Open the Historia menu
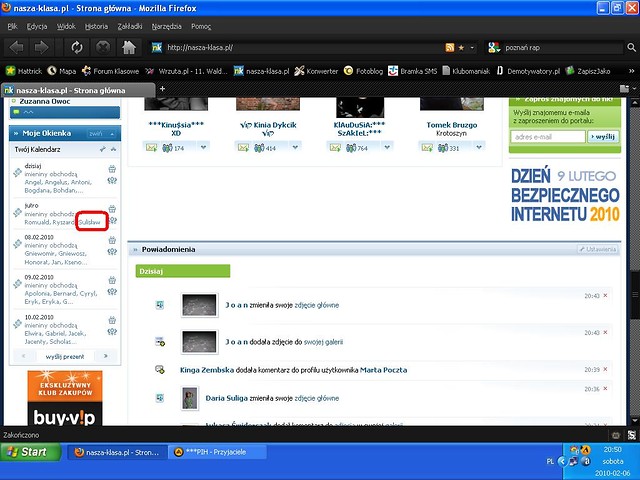The image size is (640, 480). click(96, 27)
